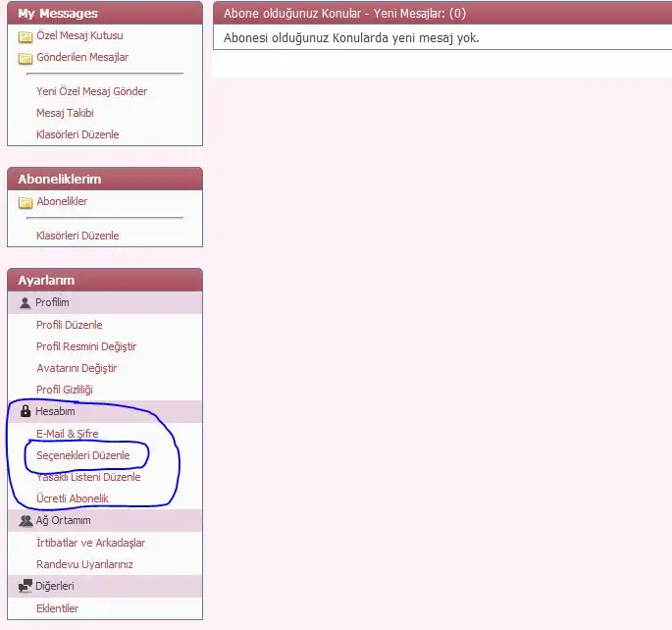The image size is (672, 630).
Task: Select Randevu Uyarılarınız
Action: (x=84, y=564)
